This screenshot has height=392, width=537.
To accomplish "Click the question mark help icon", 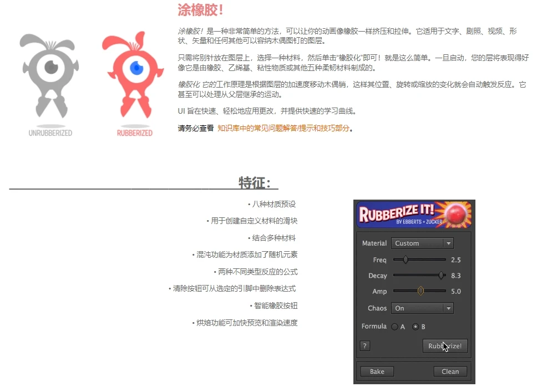I will [364, 346].
